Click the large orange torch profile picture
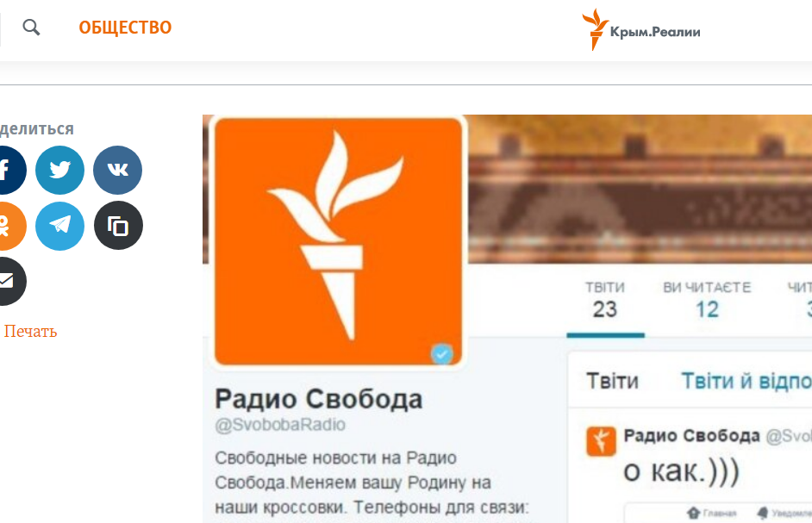 pos(338,241)
